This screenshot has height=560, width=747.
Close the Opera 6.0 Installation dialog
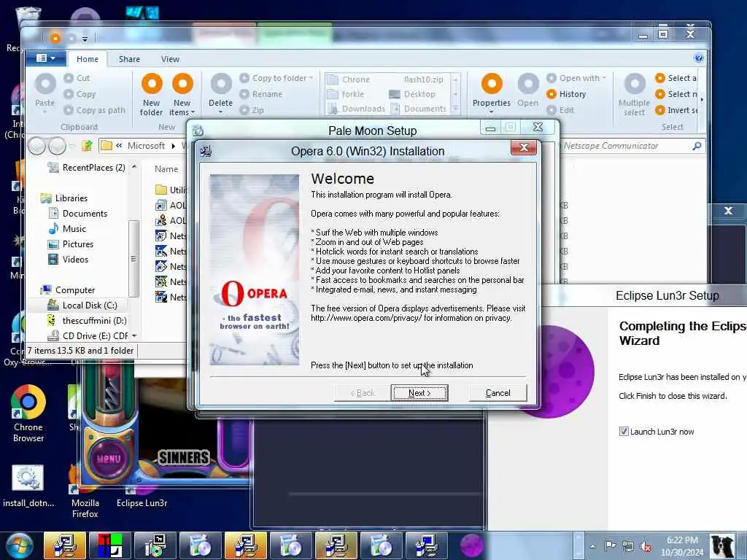click(524, 147)
